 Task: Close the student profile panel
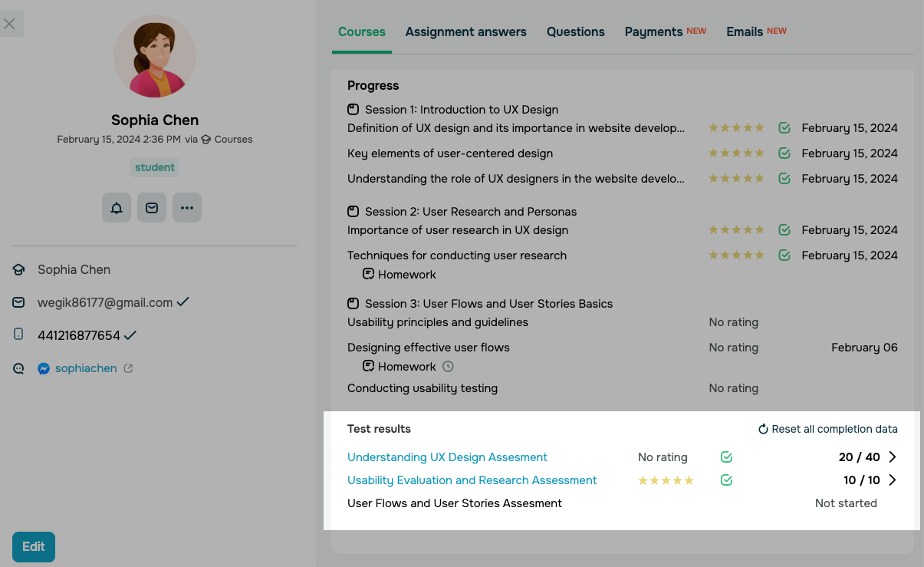point(9,24)
